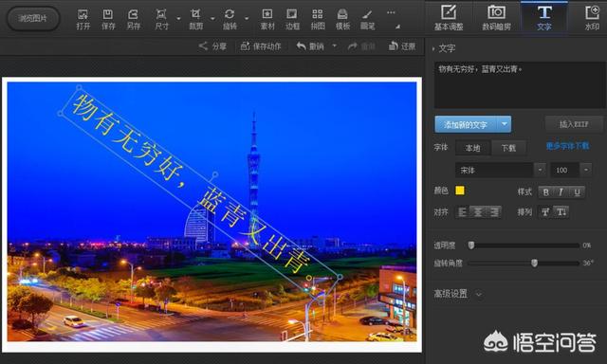Select the 本地 local fonts tab
Image resolution: width=607 pixels, height=364 pixels.
click(x=472, y=148)
